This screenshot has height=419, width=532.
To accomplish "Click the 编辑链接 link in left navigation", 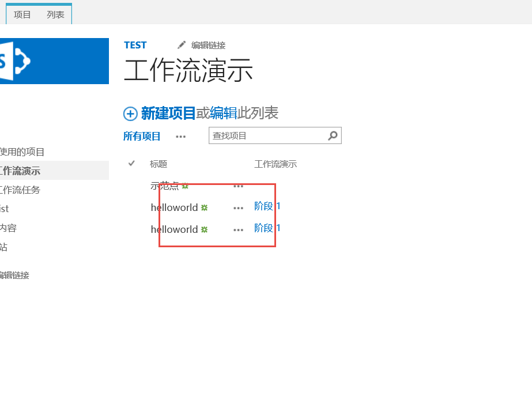I will 14,275.
